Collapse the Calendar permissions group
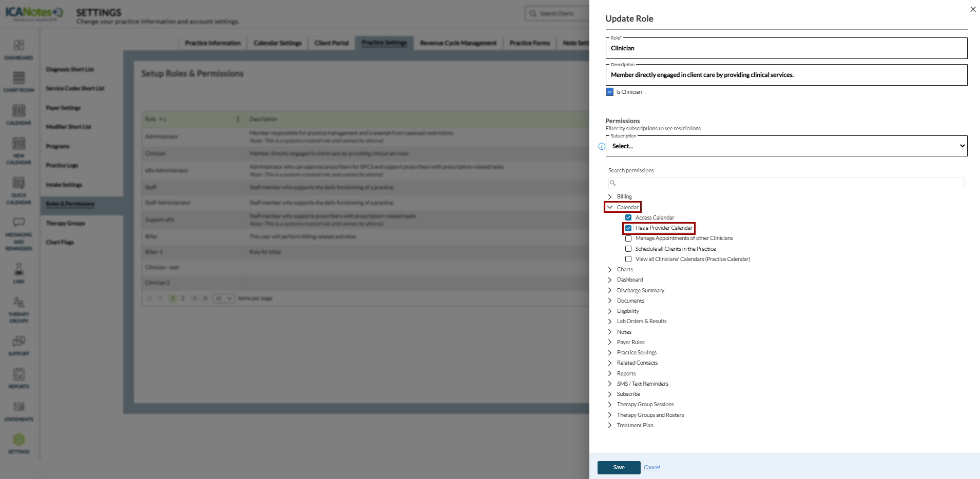Screen dimensions: 980x479 (x=610, y=207)
